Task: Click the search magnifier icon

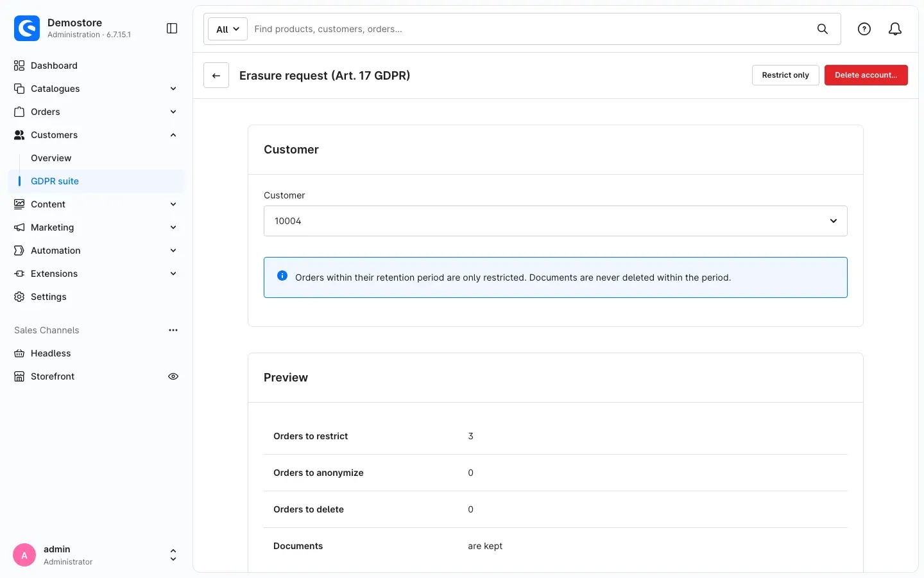Action: point(823,29)
